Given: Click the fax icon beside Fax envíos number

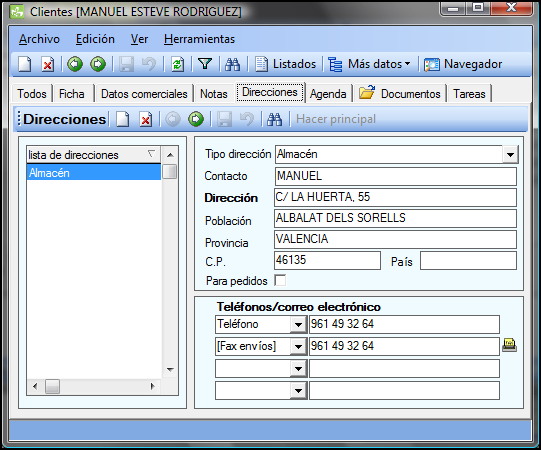Looking at the screenshot, I should click(x=509, y=345).
